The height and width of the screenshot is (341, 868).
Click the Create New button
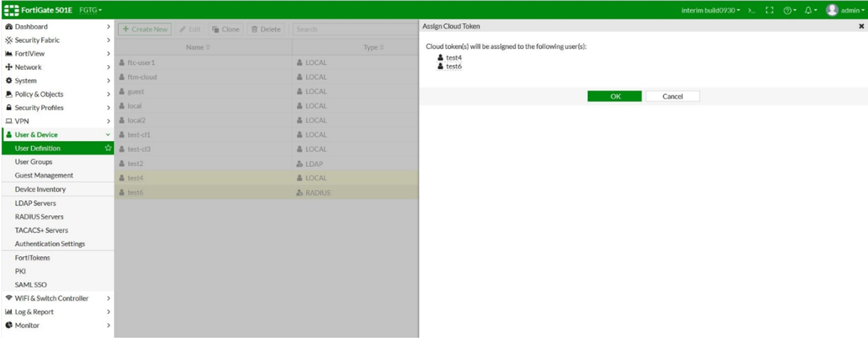pyautogui.click(x=145, y=29)
